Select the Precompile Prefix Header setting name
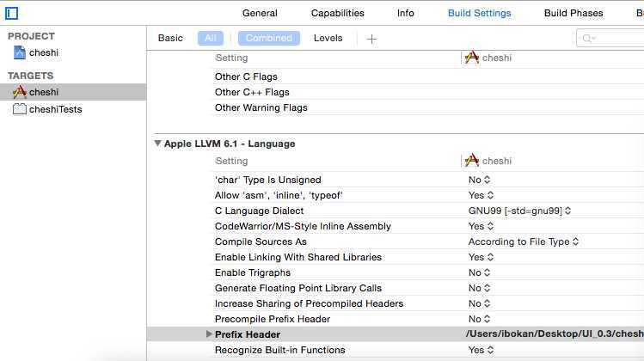The width and height of the screenshot is (644, 361). (x=273, y=319)
